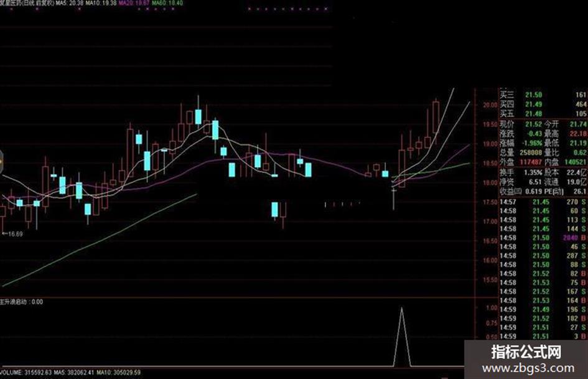Click the signal spike in 主升浪启动 panel
Image resolution: width=588 pixels, height=379 pixels.
[402, 337]
